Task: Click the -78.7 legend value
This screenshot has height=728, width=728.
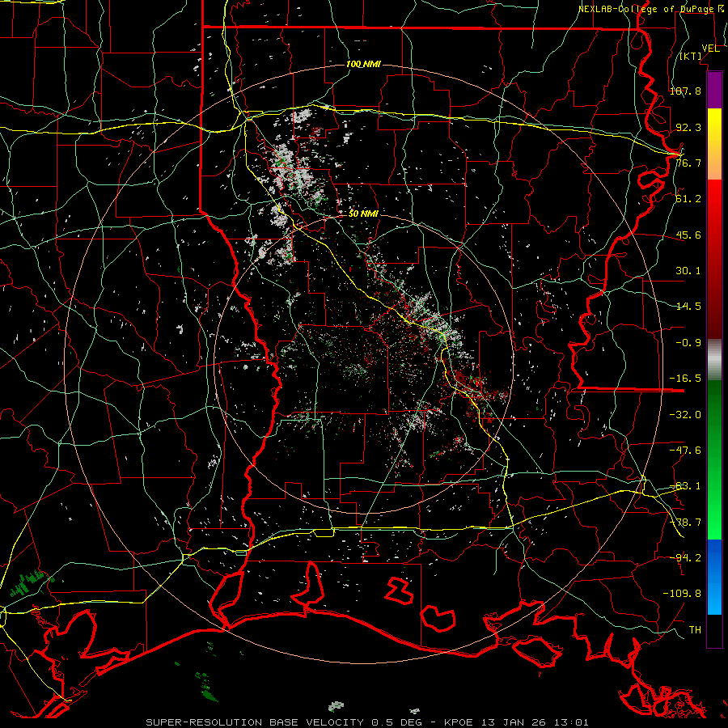Action: click(x=685, y=523)
